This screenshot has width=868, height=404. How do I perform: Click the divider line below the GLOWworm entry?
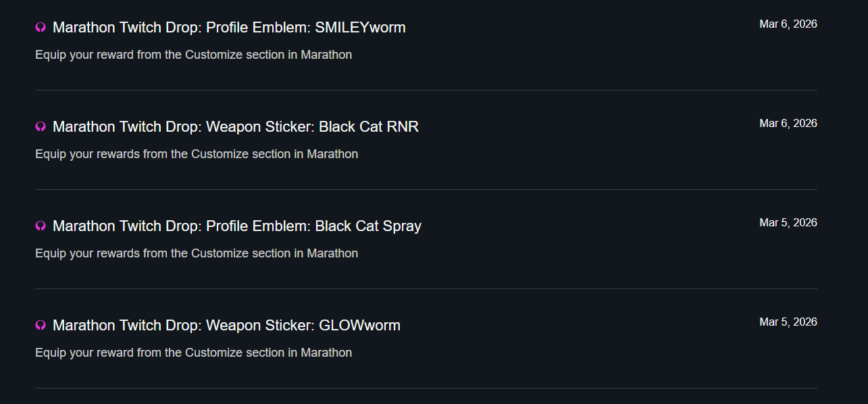[426, 388]
